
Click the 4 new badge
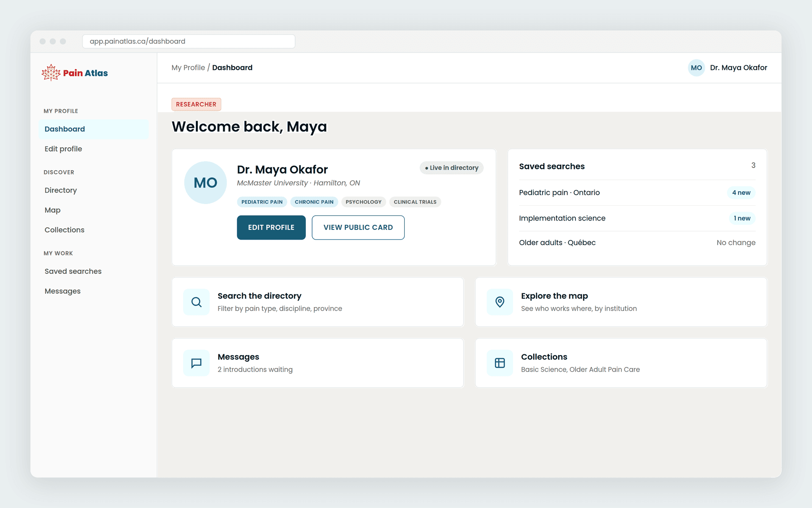point(741,193)
